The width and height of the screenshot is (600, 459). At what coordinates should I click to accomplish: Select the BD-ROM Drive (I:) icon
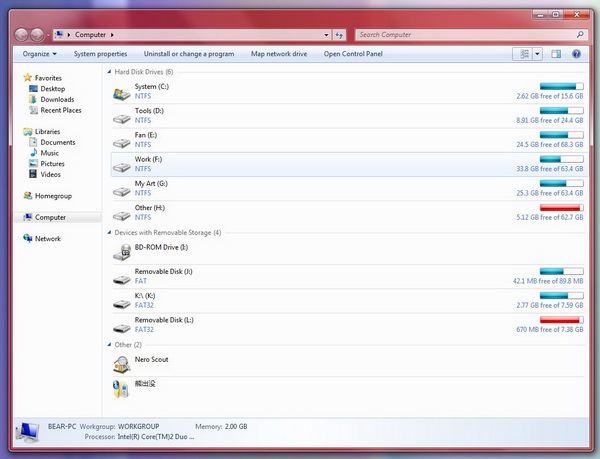pos(121,251)
